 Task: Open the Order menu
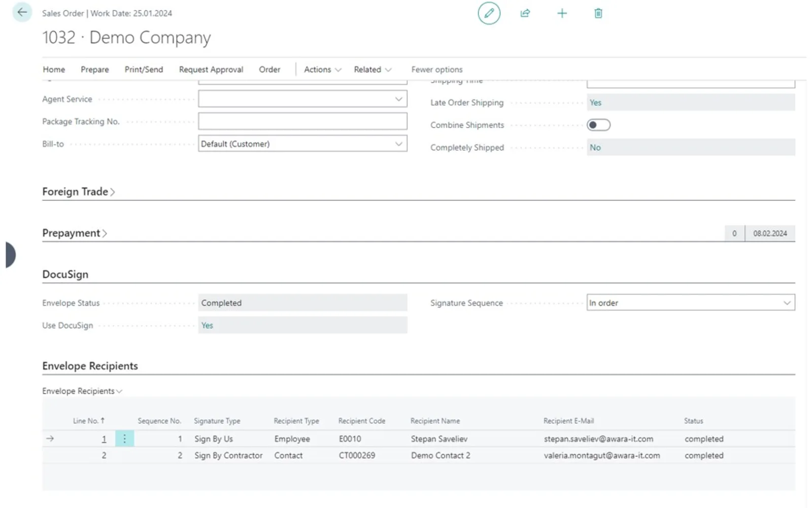269,70
